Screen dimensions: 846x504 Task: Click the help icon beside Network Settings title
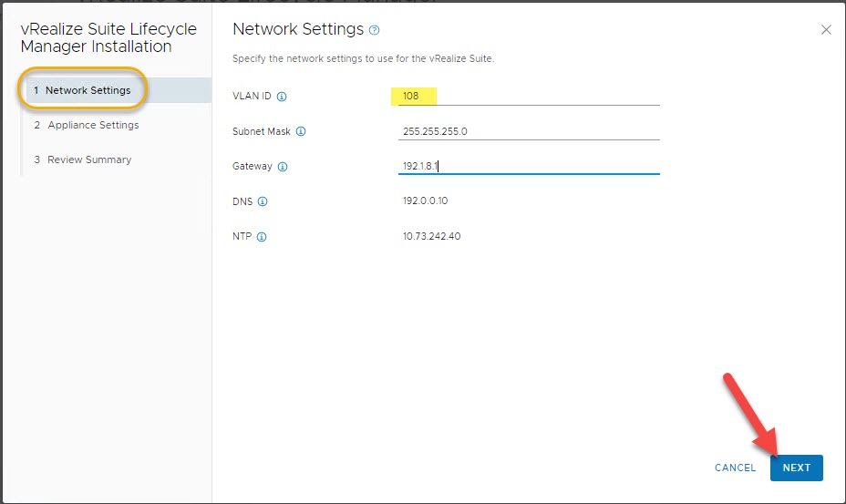[374, 30]
